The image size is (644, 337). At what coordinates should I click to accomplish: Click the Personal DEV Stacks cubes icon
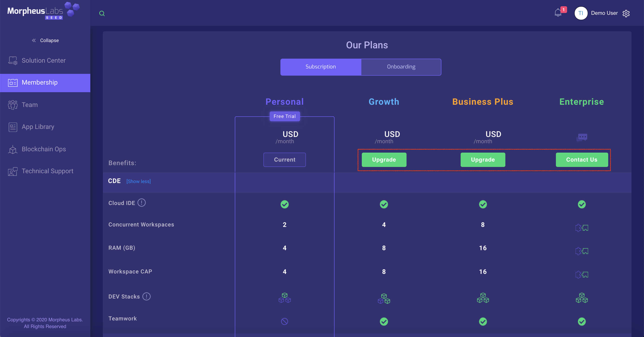point(284,298)
